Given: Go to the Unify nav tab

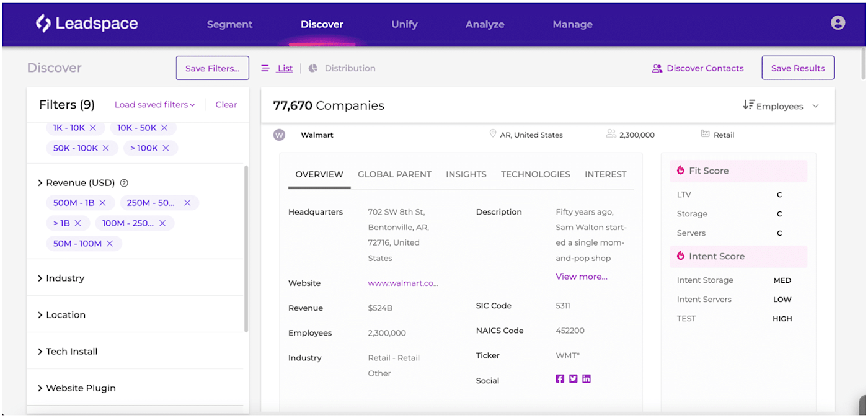Looking at the screenshot, I should [404, 24].
